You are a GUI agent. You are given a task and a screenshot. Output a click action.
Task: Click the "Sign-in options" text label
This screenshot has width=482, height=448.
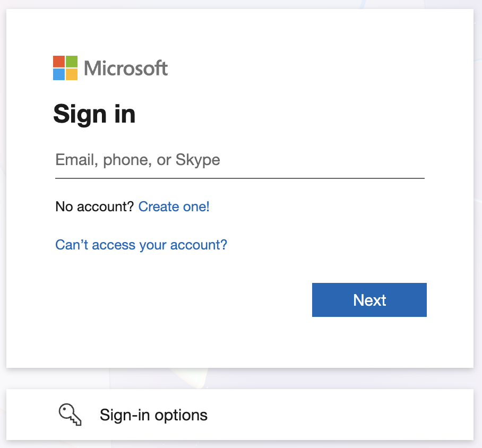153,415
